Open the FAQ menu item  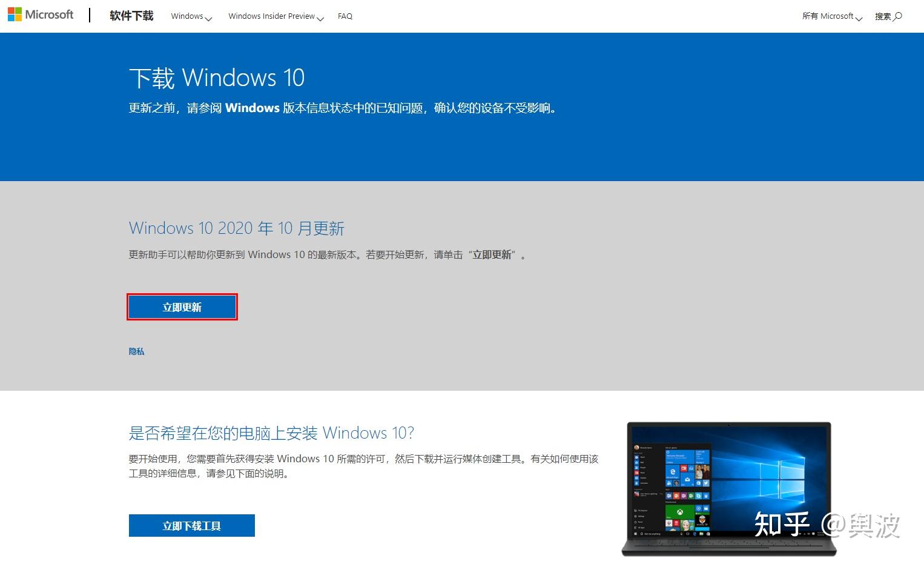click(345, 16)
